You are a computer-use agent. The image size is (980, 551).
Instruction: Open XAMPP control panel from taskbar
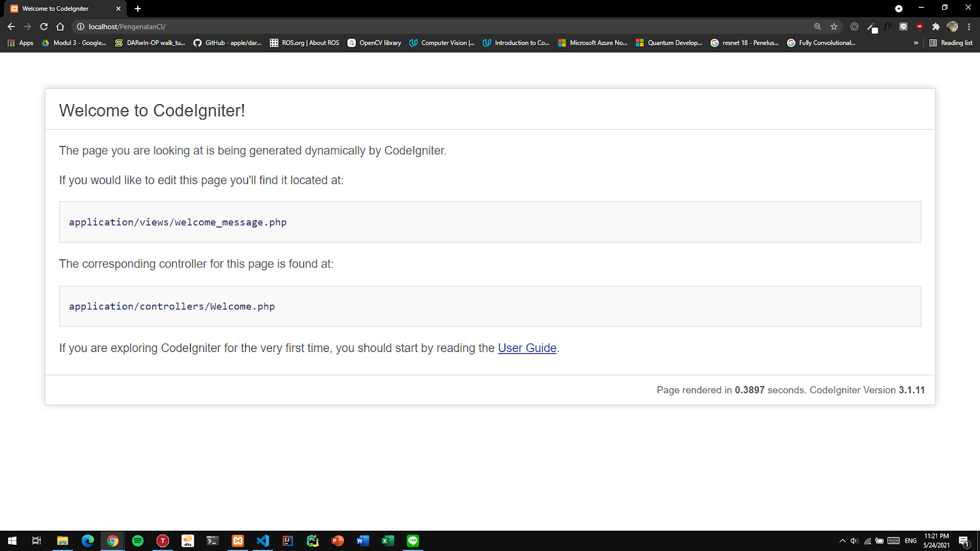click(x=238, y=541)
